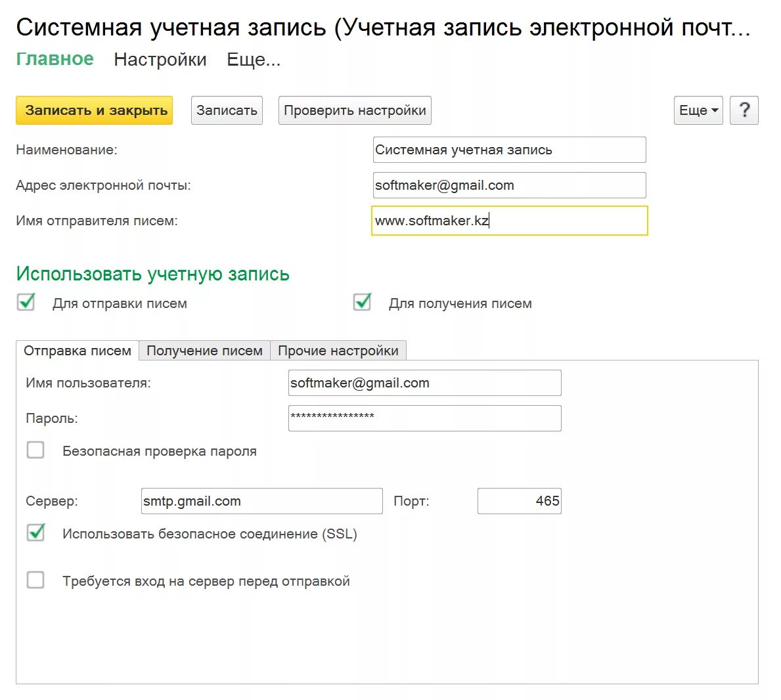This screenshot has width=781, height=700.
Task: Click the form title 'Системная учетная запись'
Action: (383, 27)
